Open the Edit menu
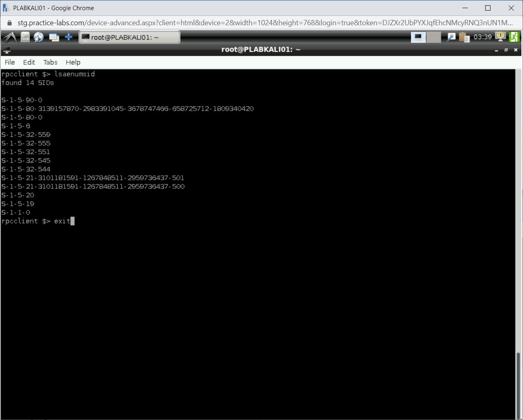523x420 pixels. click(29, 62)
